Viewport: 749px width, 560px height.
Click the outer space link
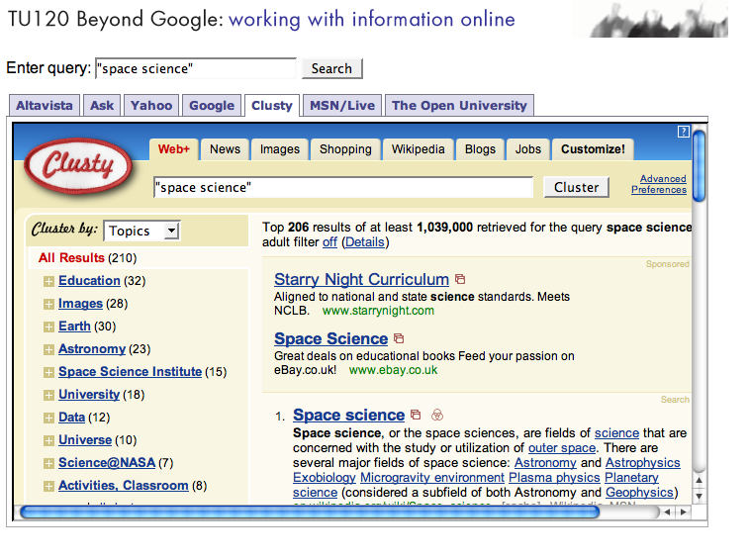562,448
